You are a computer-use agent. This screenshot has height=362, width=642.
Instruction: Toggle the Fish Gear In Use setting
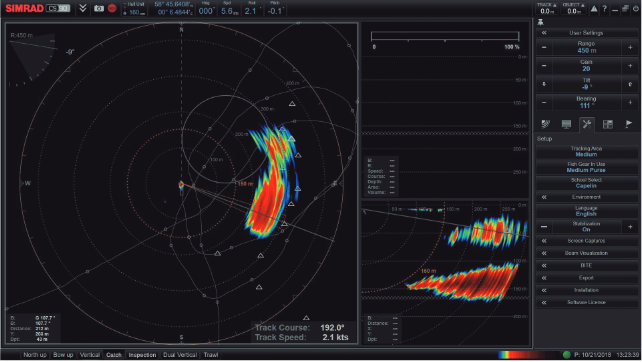586,167
